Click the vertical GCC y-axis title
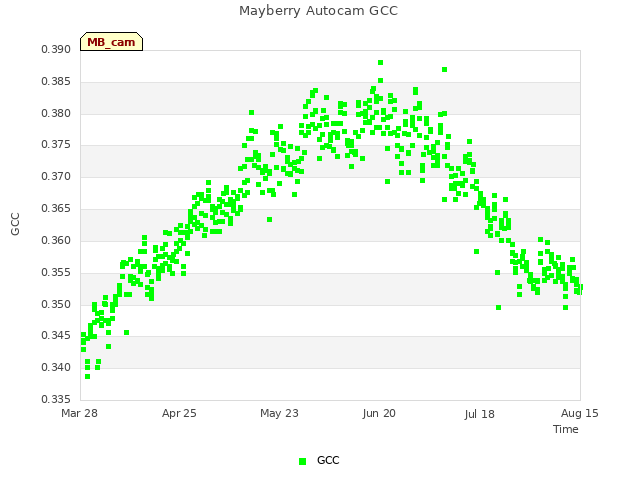 pos(15,224)
